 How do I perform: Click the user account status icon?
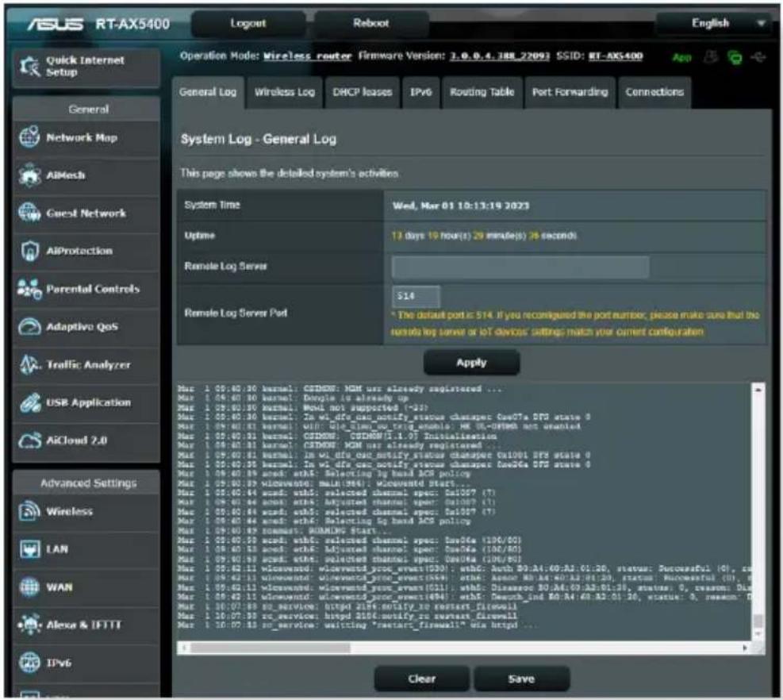coord(710,57)
